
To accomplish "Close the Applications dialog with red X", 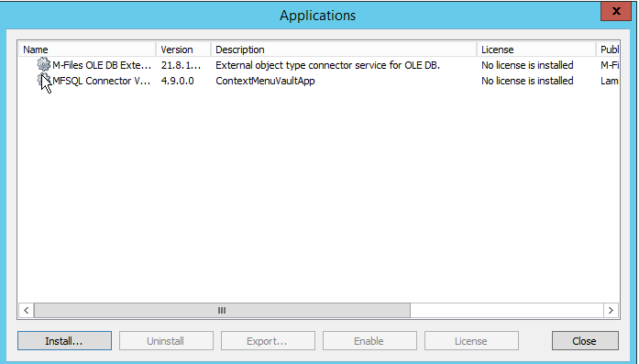I will click(x=616, y=11).
